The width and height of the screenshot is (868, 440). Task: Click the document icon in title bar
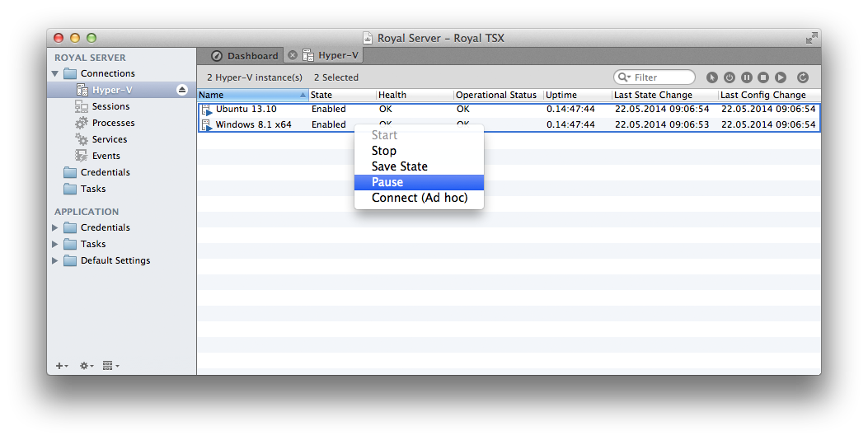(368, 38)
